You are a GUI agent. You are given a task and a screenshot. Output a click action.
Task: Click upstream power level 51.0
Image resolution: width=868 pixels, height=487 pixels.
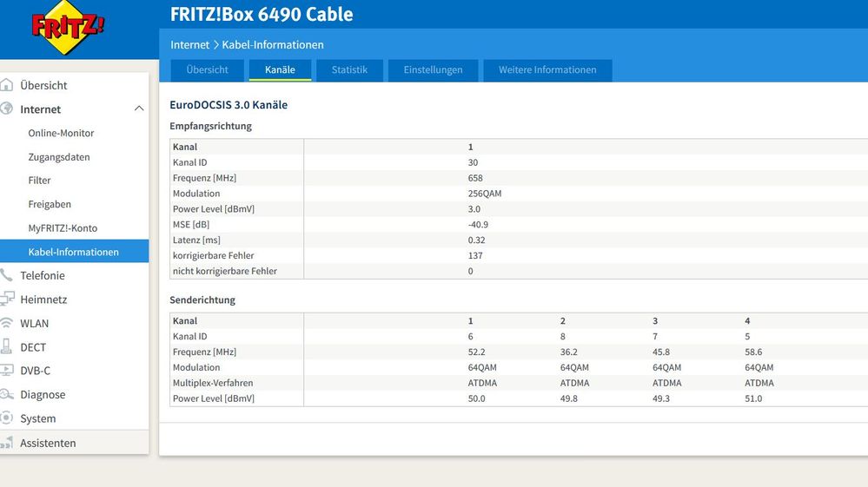click(x=753, y=398)
